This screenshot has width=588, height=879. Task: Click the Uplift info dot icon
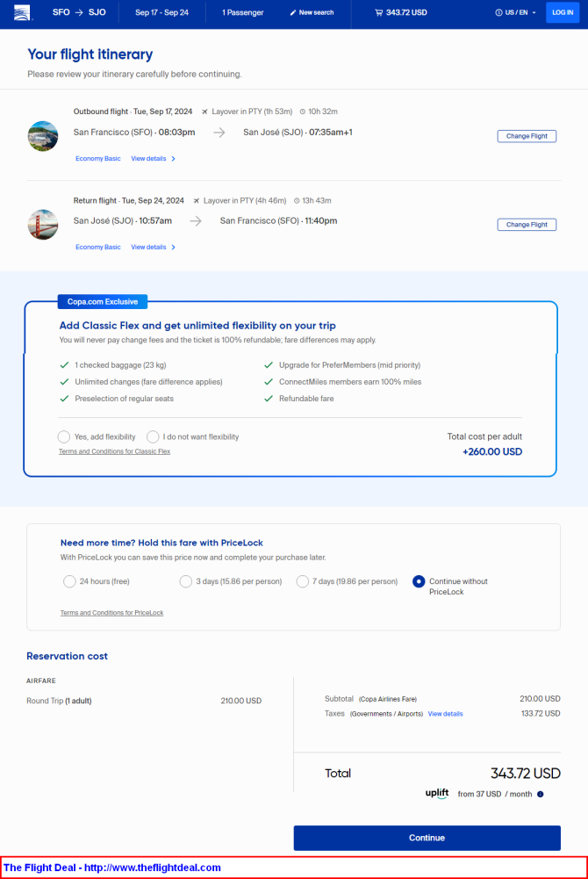pyautogui.click(x=541, y=794)
